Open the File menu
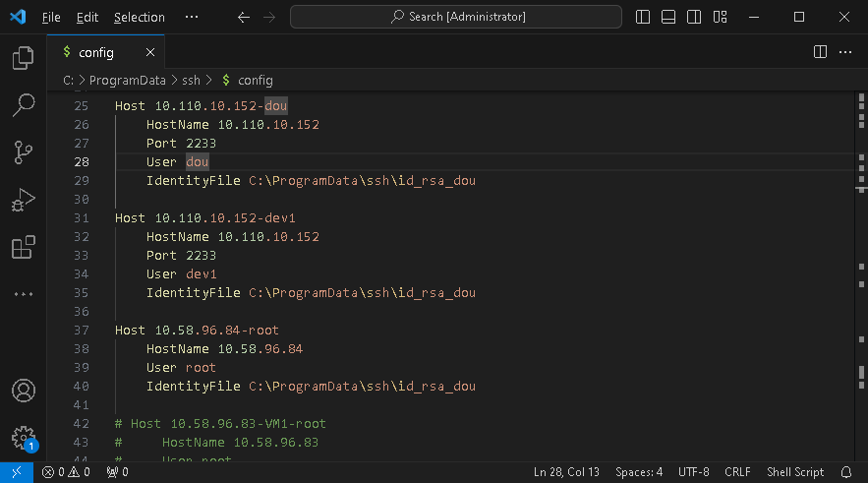868x483 pixels. [51, 17]
